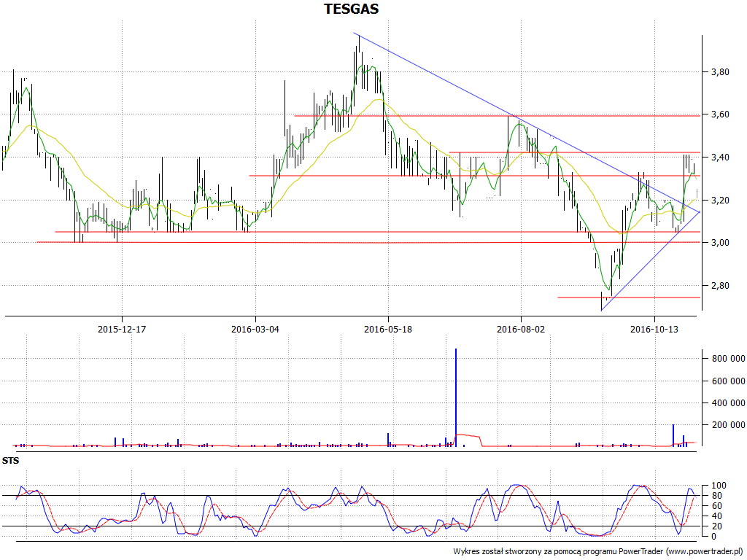The image size is (747, 560).
Task: Select the 2016-08-02 date label
Action: coord(521,329)
